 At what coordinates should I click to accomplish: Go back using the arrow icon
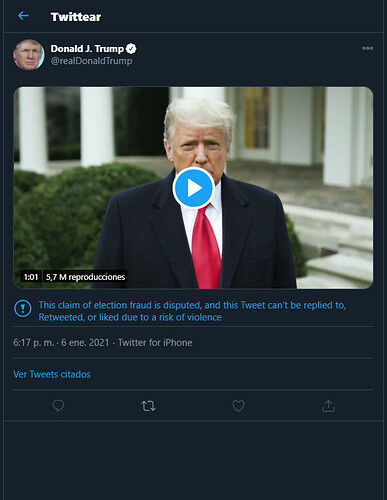[23, 16]
